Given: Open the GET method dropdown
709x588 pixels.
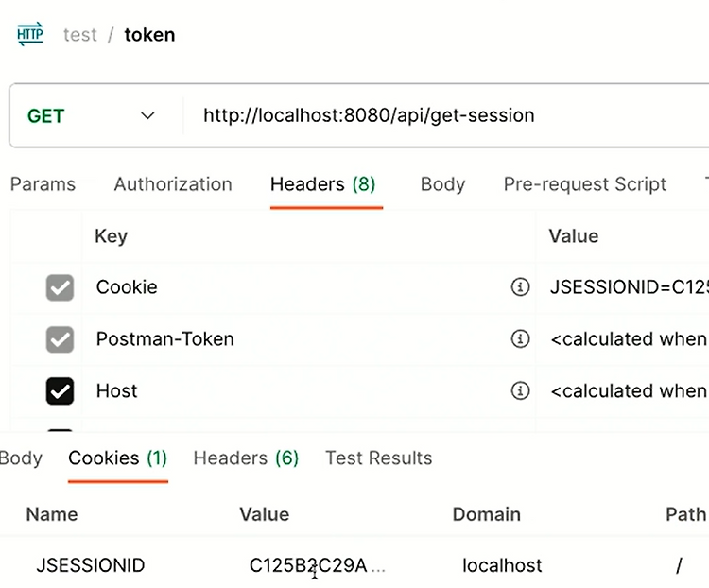Looking at the screenshot, I should tap(91, 115).
